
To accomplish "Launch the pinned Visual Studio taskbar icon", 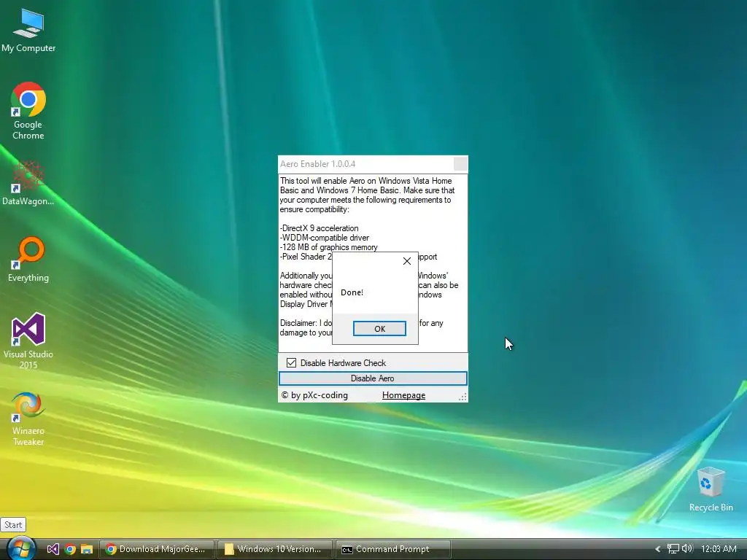I will [53, 549].
